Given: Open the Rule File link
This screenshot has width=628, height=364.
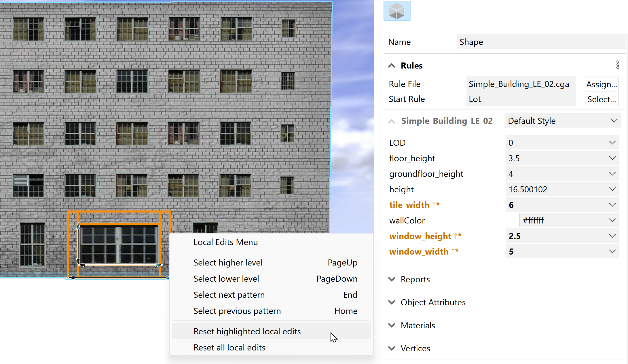Looking at the screenshot, I should click(405, 84).
